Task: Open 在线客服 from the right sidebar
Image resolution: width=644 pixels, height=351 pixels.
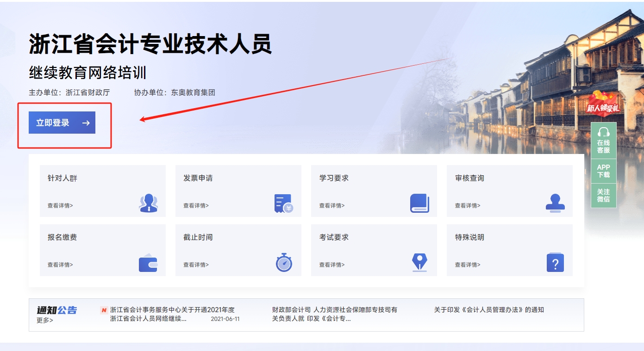Action: tap(603, 140)
